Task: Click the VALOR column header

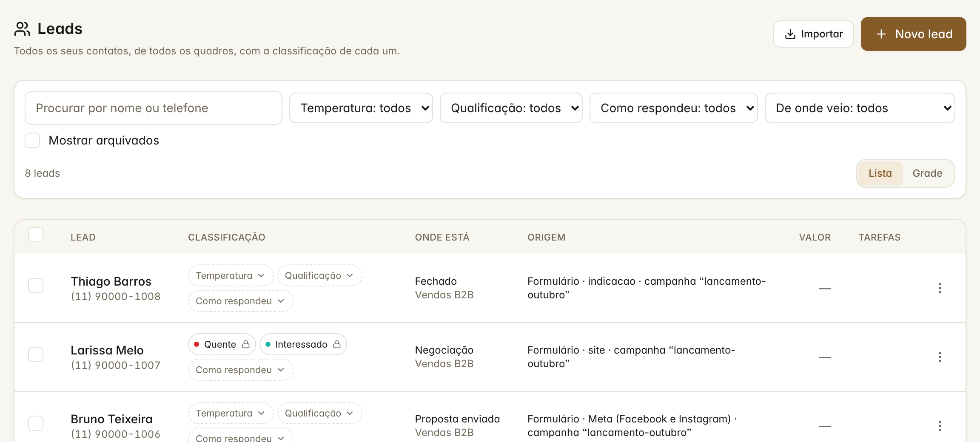Action: tap(815, 237)
